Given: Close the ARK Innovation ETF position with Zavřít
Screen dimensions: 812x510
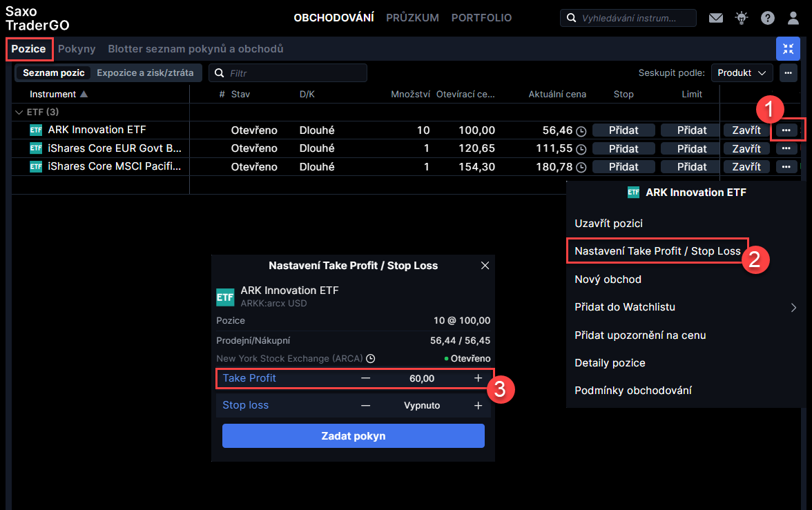Looking at the screenshot, I should [x=746, y=130].
